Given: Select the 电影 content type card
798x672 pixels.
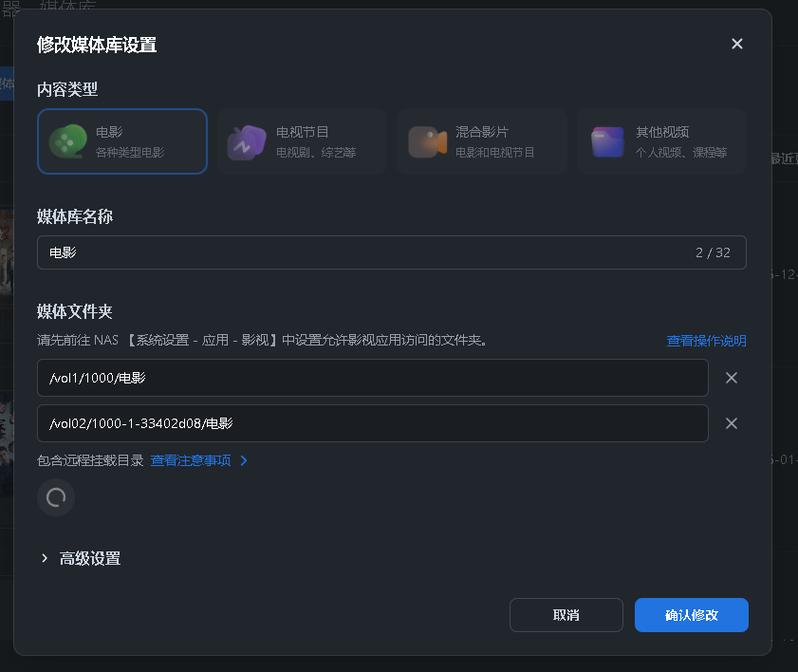Looking at the screenshot, I should point(122,141).
